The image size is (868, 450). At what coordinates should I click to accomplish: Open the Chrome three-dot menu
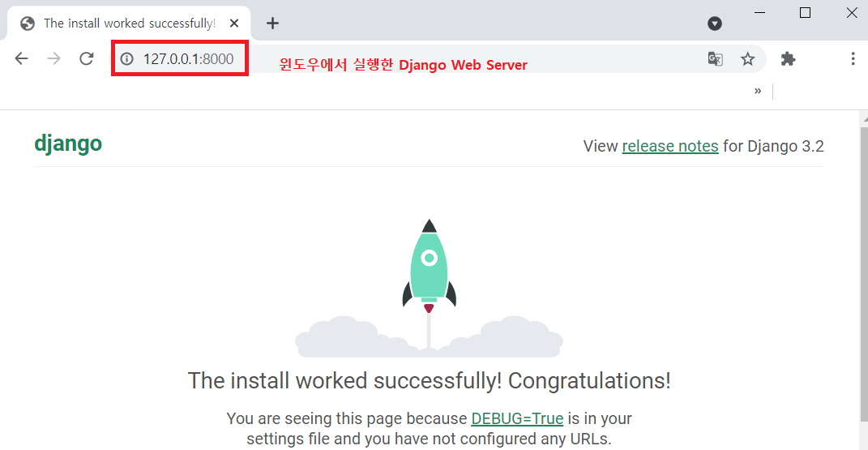[x=853, y=58]
